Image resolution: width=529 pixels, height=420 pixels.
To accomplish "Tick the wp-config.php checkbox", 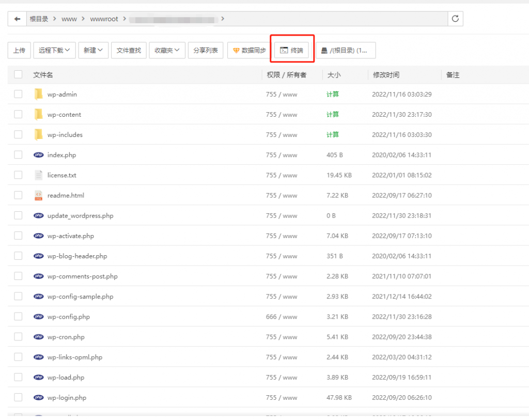I will tap(18, 317).
